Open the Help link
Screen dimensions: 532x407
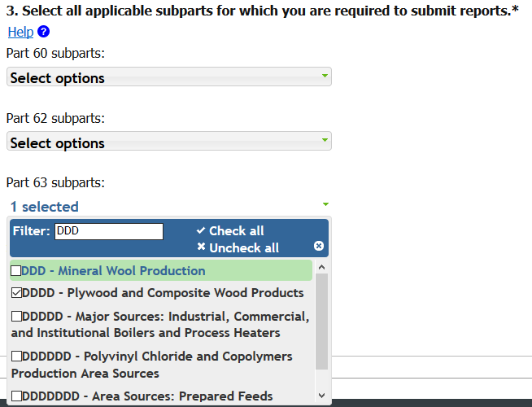(x=20, y=32)
